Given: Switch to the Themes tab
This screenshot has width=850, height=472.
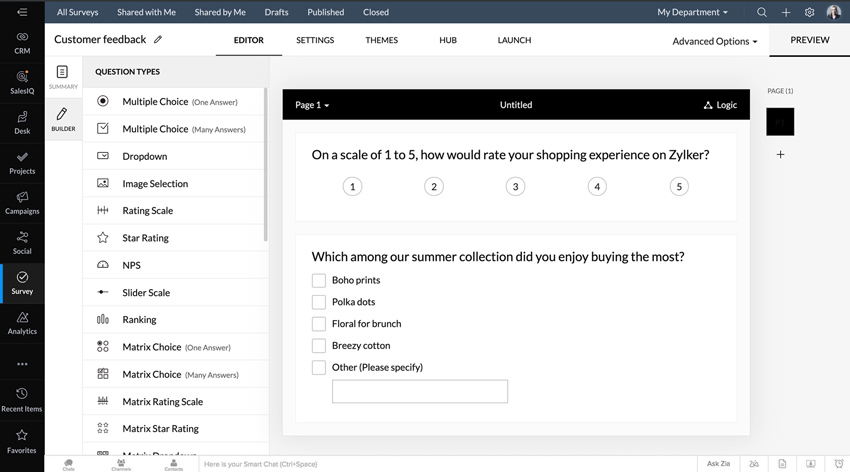Looking at the screenshot, I should (x=381, y=40).
